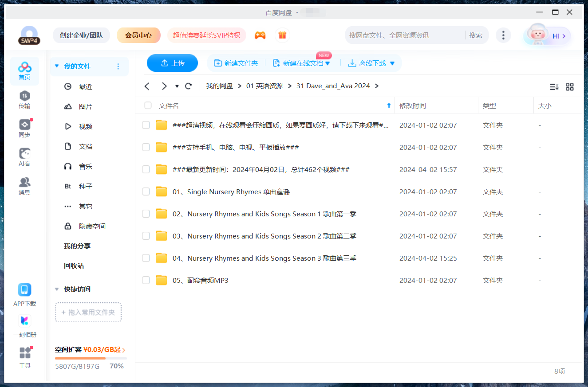Select 其它 category in sidebar
The height and width of the screenshot is (387, 588).
click(x=86, y=206)
